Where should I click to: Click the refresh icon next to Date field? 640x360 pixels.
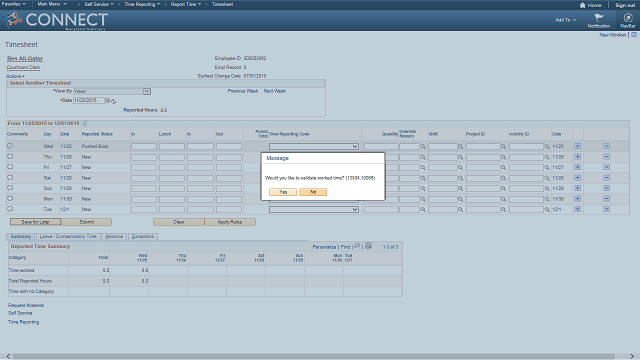tap(113, 101)
